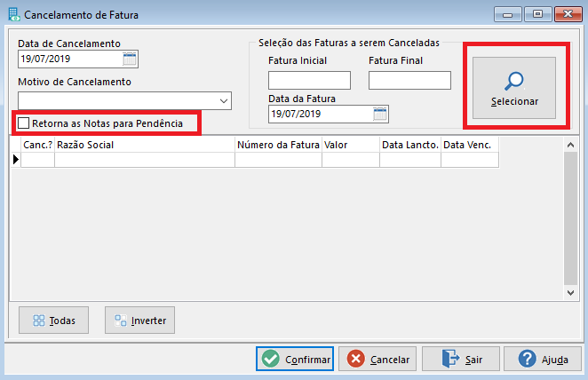Click the application icon in title bar
588x380 pixels.
[x=14, y=14]
